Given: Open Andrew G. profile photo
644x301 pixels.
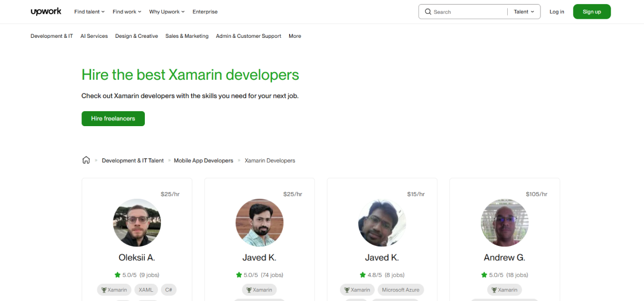Looking at the screenshot, I should [x=505, y=223].
